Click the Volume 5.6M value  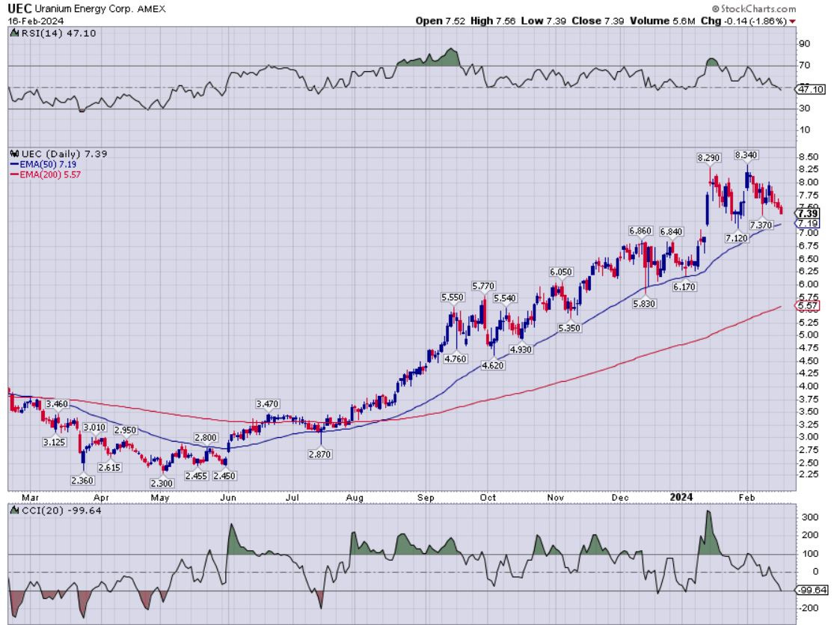pos(662,21)
